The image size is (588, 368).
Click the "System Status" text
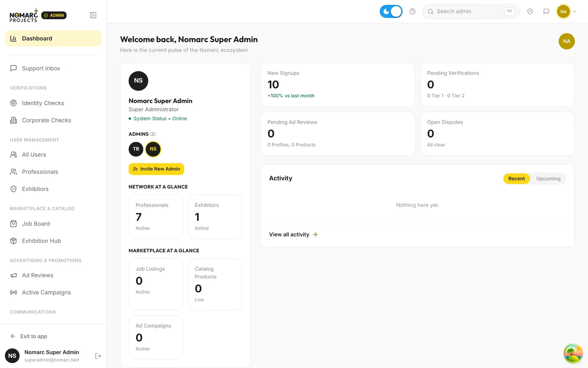click(x=150, y=118)
